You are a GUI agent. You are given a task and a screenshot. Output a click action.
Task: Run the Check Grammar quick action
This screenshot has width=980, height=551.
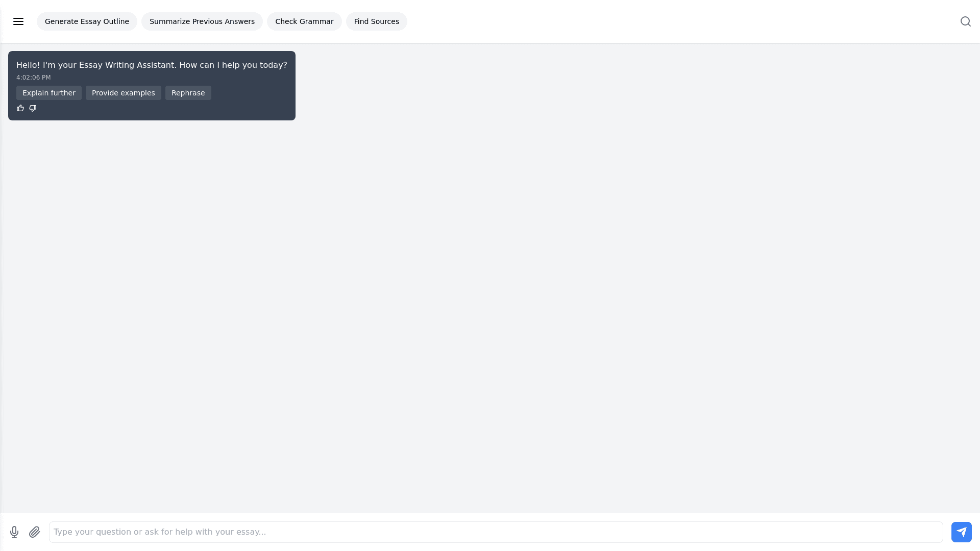tap(304, 21)
